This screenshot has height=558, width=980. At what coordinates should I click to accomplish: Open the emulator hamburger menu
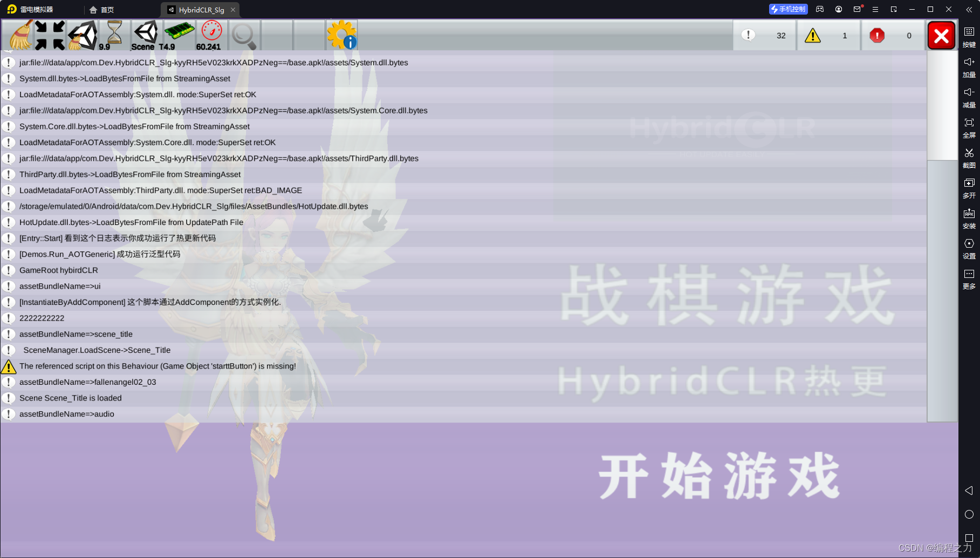[x=875, y=9]
